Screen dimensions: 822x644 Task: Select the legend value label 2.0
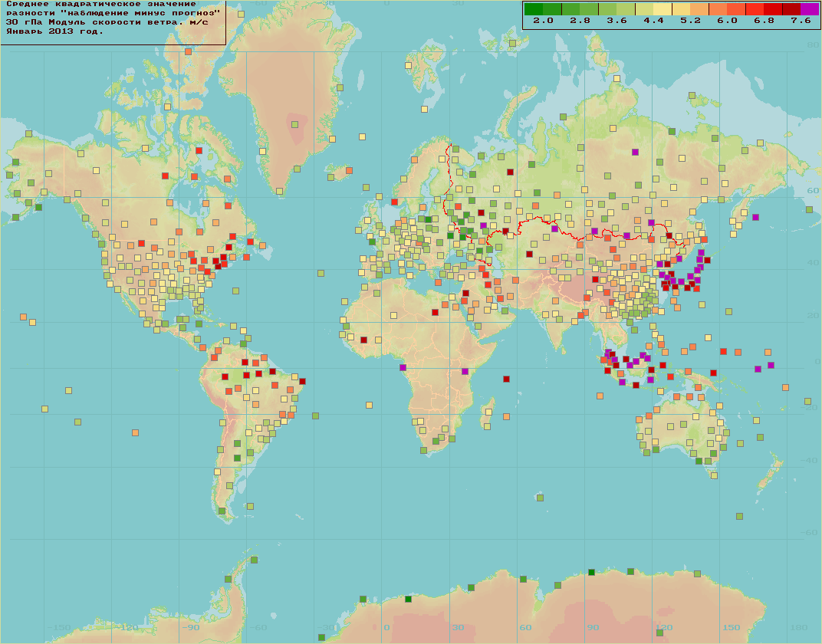tap(543, 21)
